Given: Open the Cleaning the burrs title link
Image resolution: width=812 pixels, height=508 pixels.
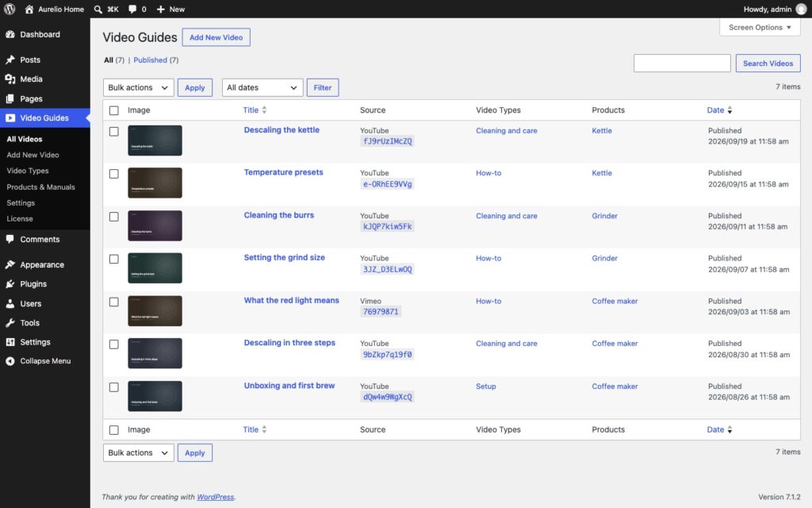Looking at the screenshot, I should pyautogui.click(x=278, y=215).
